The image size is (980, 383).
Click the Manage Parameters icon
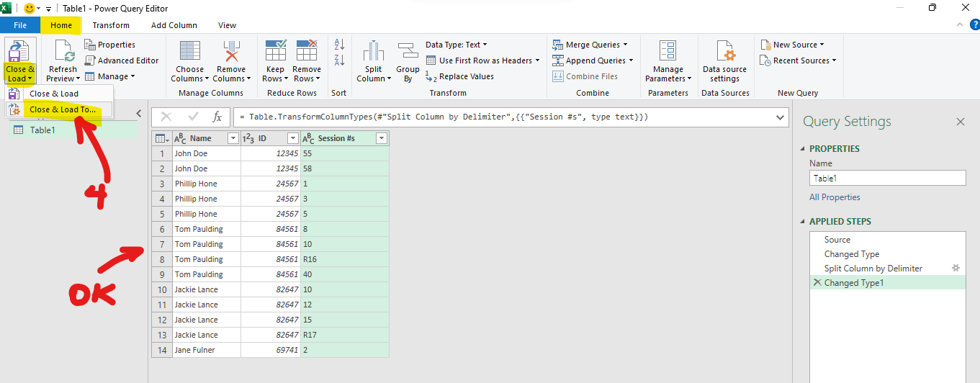pos(667,52)
